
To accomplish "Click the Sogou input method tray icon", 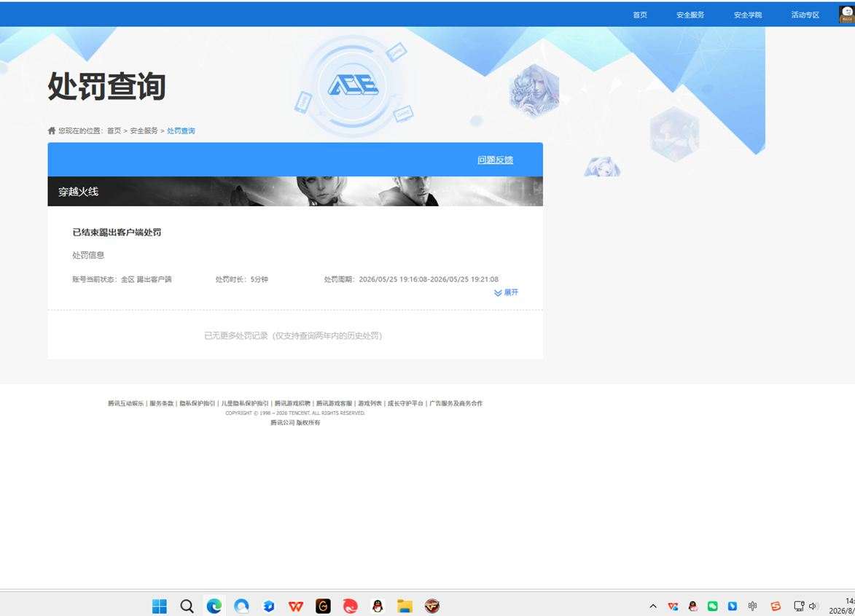I will pyautogui.click(x=776, y=607).
